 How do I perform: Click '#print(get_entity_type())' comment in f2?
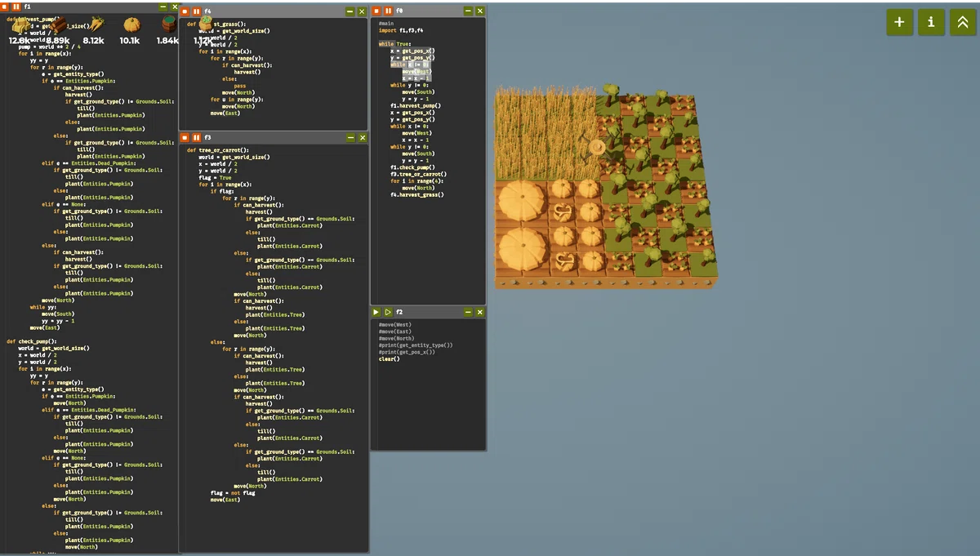[415, 345]
